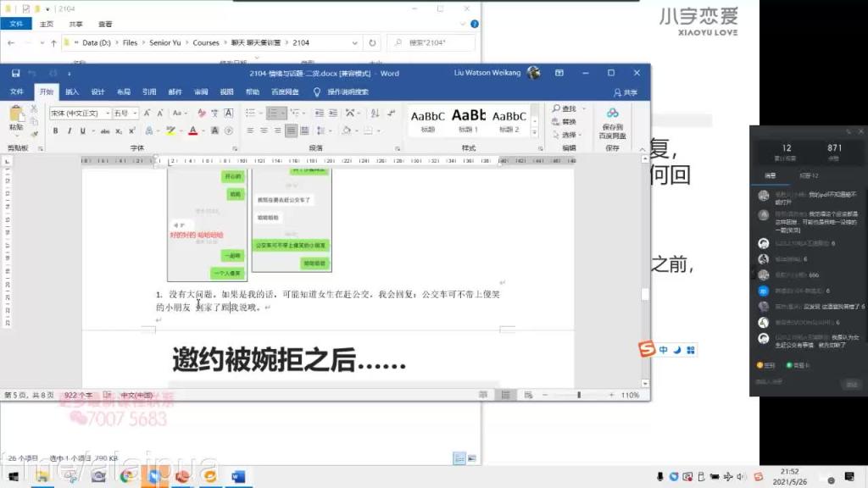The width and height of the screenshot is (868, 488).
Task: Refresh the file explorer folder
Action: click(372, 42)
